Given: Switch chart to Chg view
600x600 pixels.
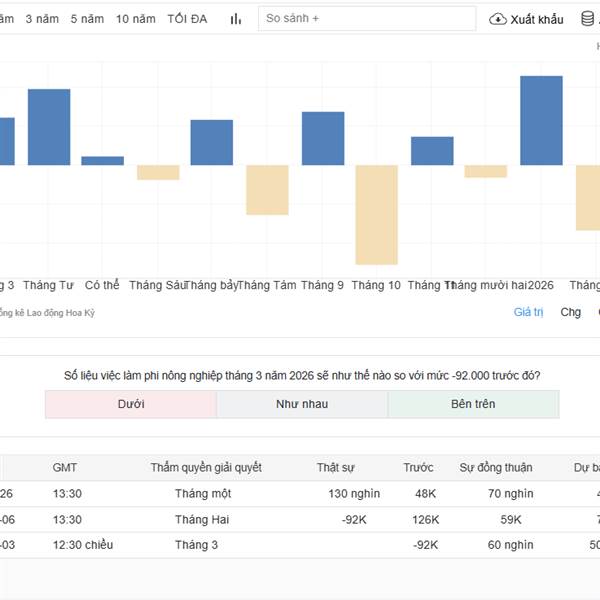Looking at the screenshot, I should pyautogui.click(x=570, y=312).
